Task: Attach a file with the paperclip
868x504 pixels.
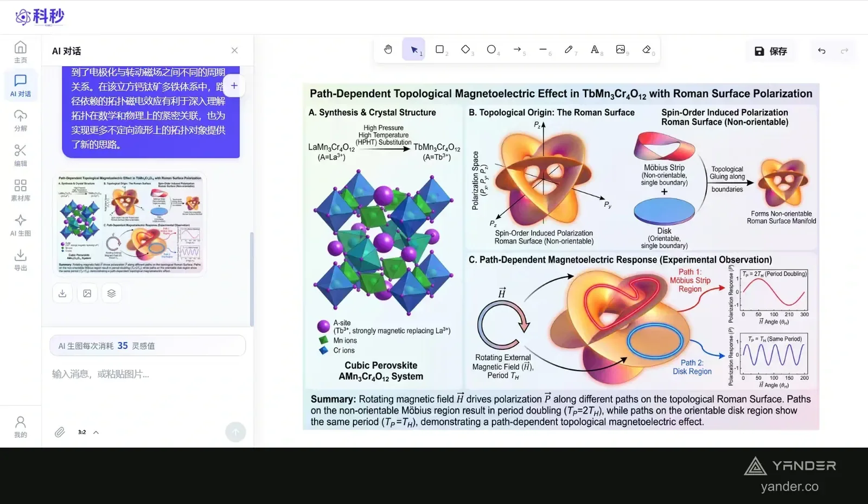Action: pos(60,432)
